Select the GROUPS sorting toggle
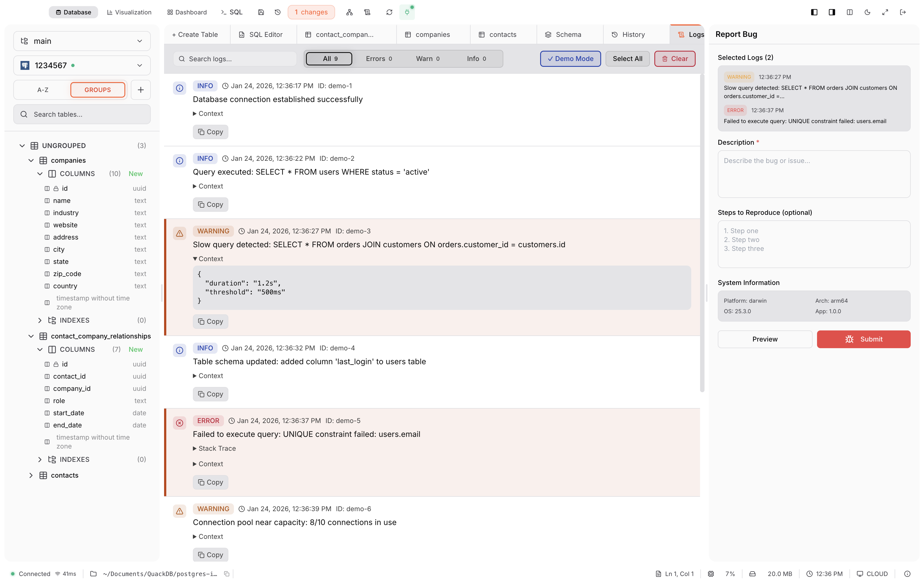 click(x=98, y=90)
